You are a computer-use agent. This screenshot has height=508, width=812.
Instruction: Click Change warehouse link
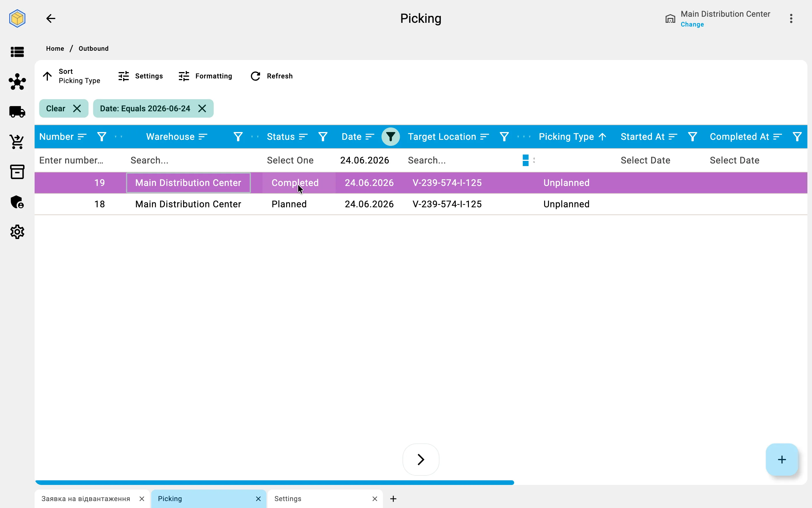[692, 25]
